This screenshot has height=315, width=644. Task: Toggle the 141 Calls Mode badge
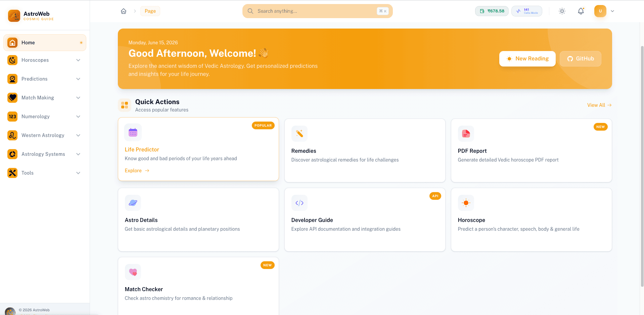click(527, 11)
